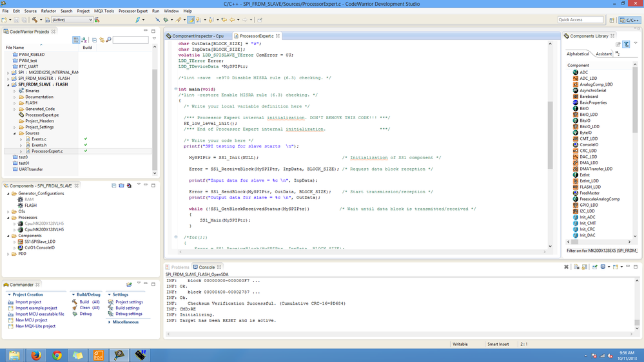The height and width of the screenshot is (362, 644).
Task: Click the flash programmer lightning icon in the toolbar
Action: [x=137, y=20]
